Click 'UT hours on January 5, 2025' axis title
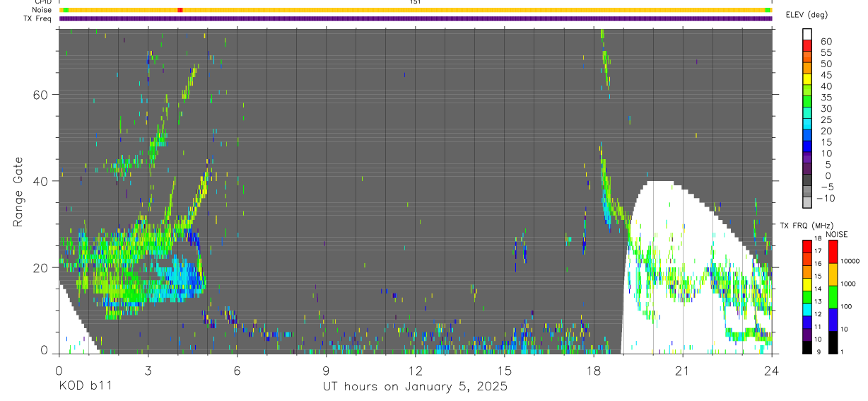This screenshot has width=868, height=401. coord(415,387)
